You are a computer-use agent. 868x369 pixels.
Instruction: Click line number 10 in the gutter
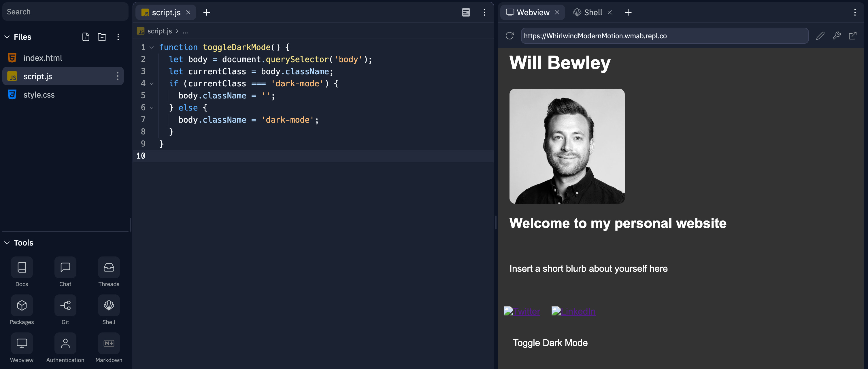click(x=141, y=156)
